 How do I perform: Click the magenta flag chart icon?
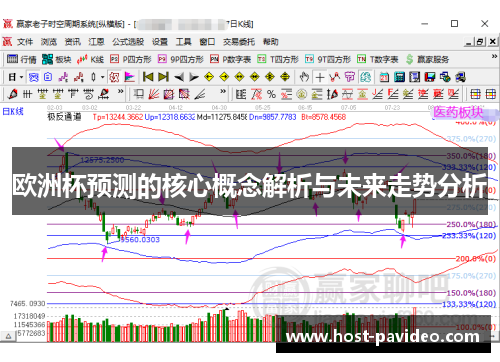pos(129,77)
